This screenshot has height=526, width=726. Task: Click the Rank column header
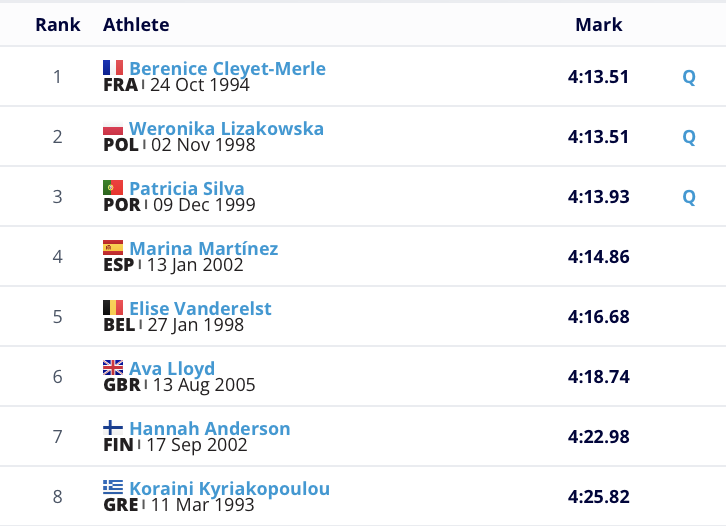pyautogui.click(x=58, y=25)
